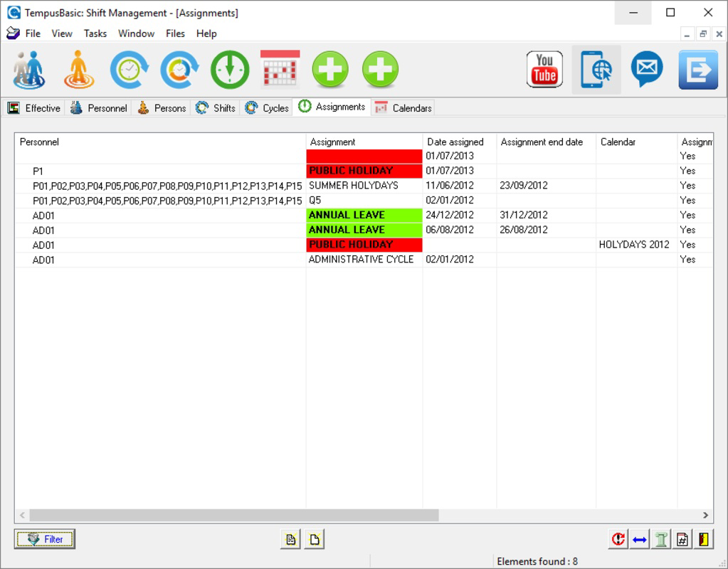Click the Filter button
Screen dimensions: 728x569
(x=45, y=539)
